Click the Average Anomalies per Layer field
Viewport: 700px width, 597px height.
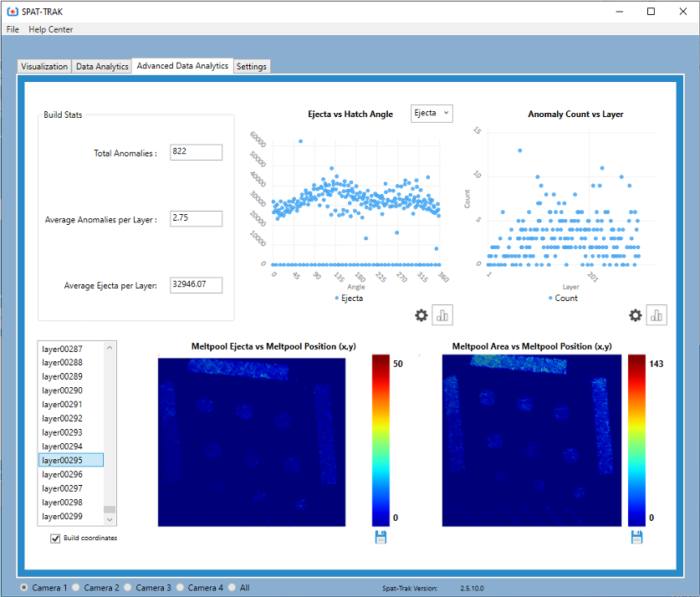tap(196, 218)
